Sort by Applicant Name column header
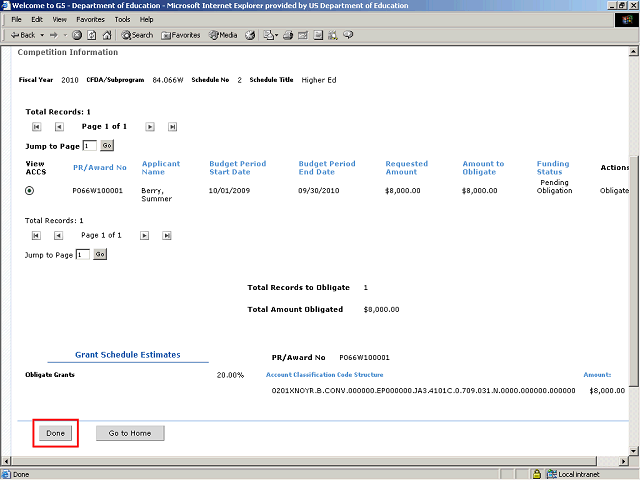The image size is (640, 480). click(x=161, y=168)
